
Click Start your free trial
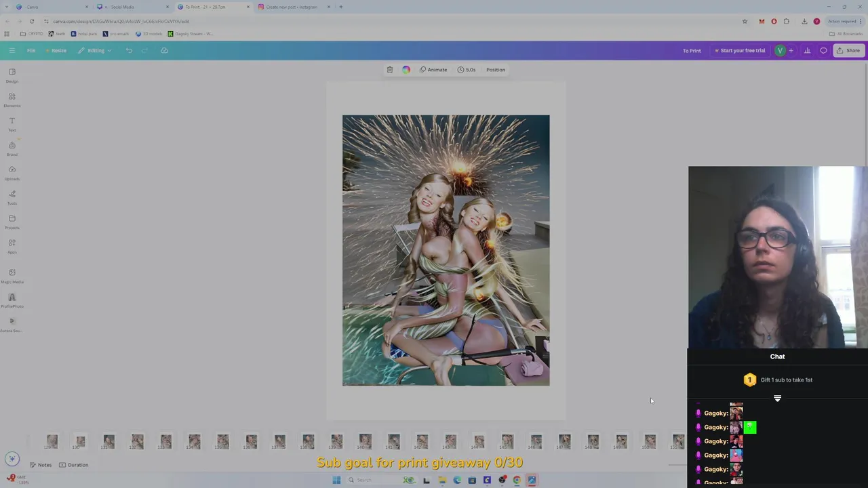click(x=739, y=51)
